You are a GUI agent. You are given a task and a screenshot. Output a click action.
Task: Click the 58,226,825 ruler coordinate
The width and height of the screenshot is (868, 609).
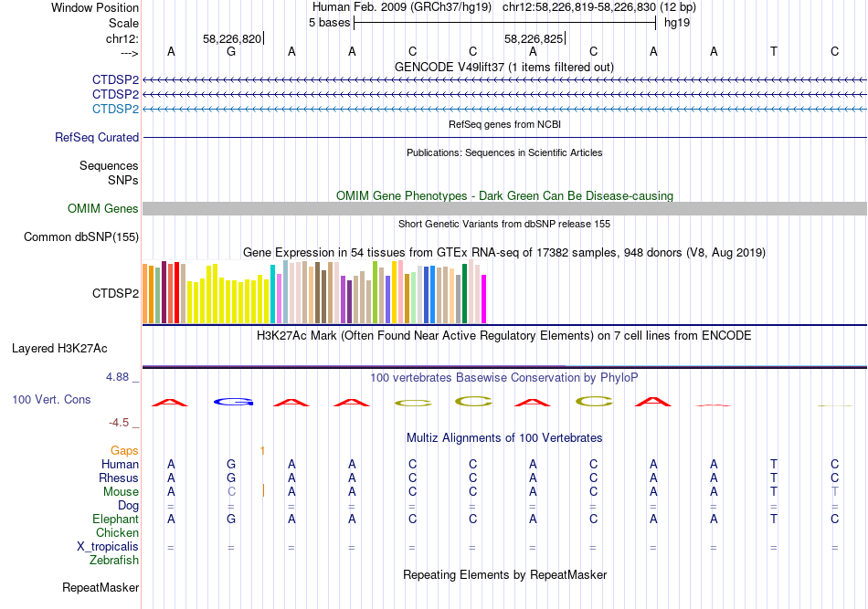pos(534,38)
